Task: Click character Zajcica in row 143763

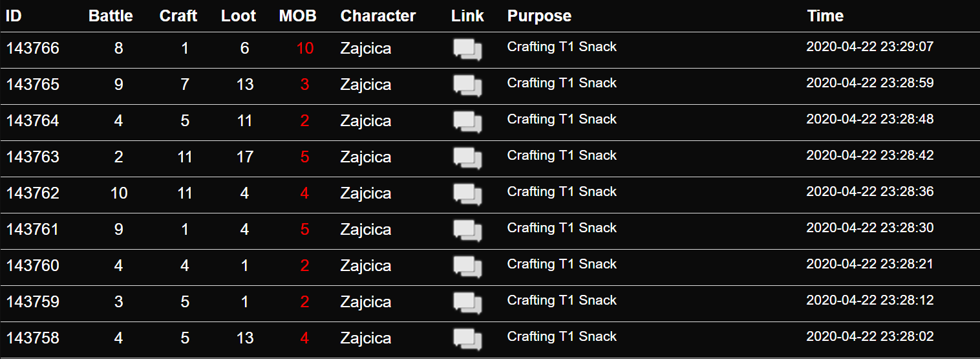Action: [x=366, y=158]
